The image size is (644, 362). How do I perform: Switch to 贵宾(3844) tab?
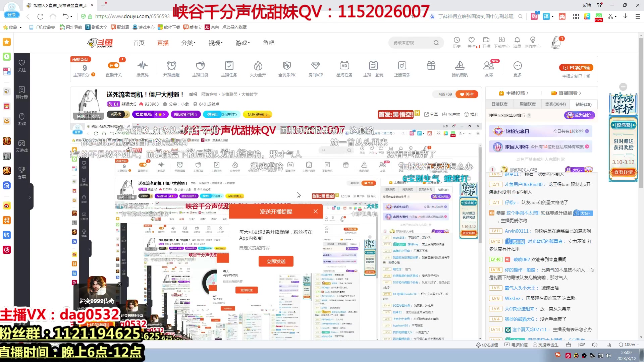(555, 104)
